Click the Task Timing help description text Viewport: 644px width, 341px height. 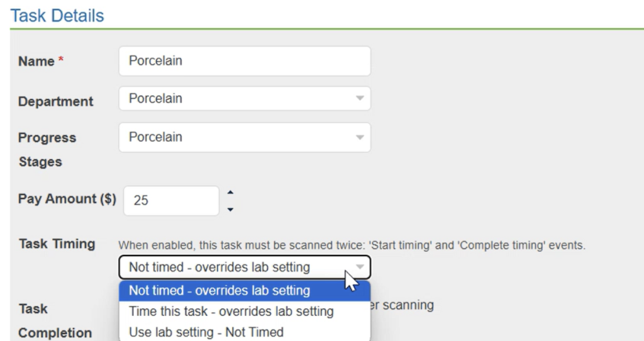point(352,245)
